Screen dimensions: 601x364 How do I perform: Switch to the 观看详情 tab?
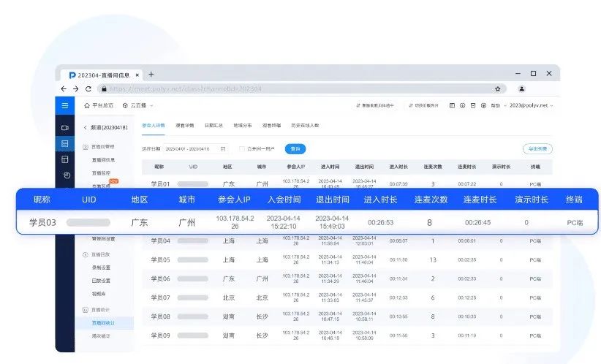click(x=185, y=125)
